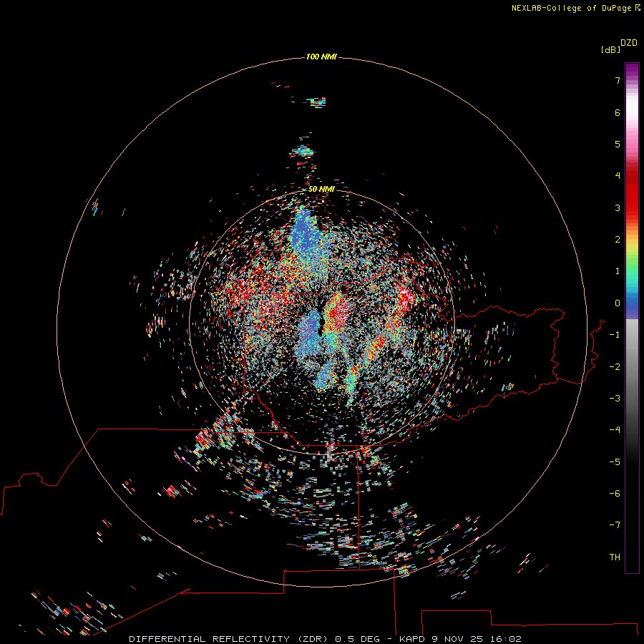Pick the blue zero band of the color bar

tap(632, 305)
